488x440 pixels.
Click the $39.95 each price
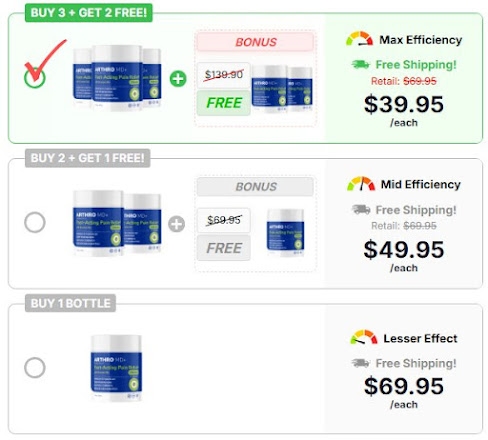(x=404, y=110)
